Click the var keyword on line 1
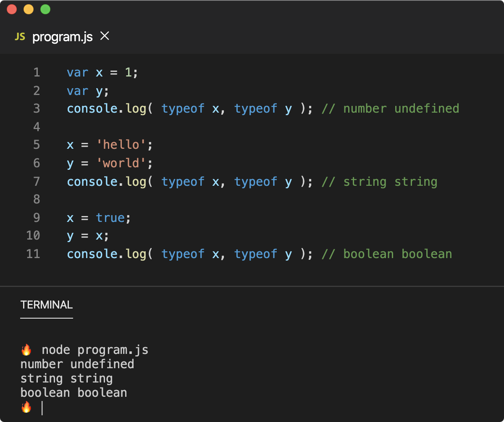The width and height of the screenshot is (504, 422). coord(77,72)
